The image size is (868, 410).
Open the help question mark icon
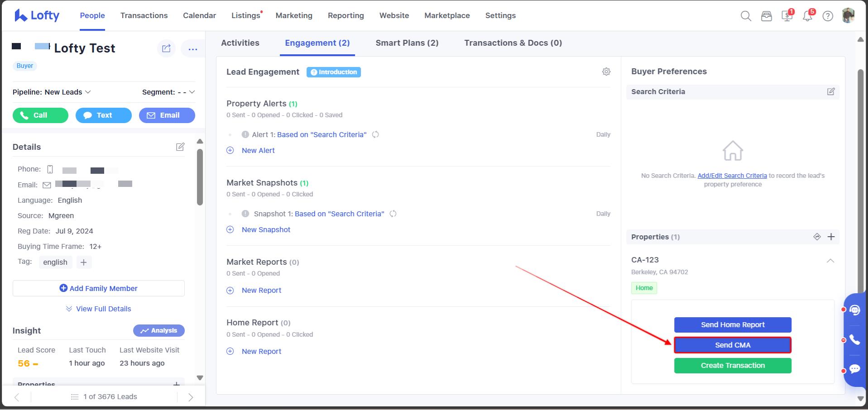(x=828, y=16)
